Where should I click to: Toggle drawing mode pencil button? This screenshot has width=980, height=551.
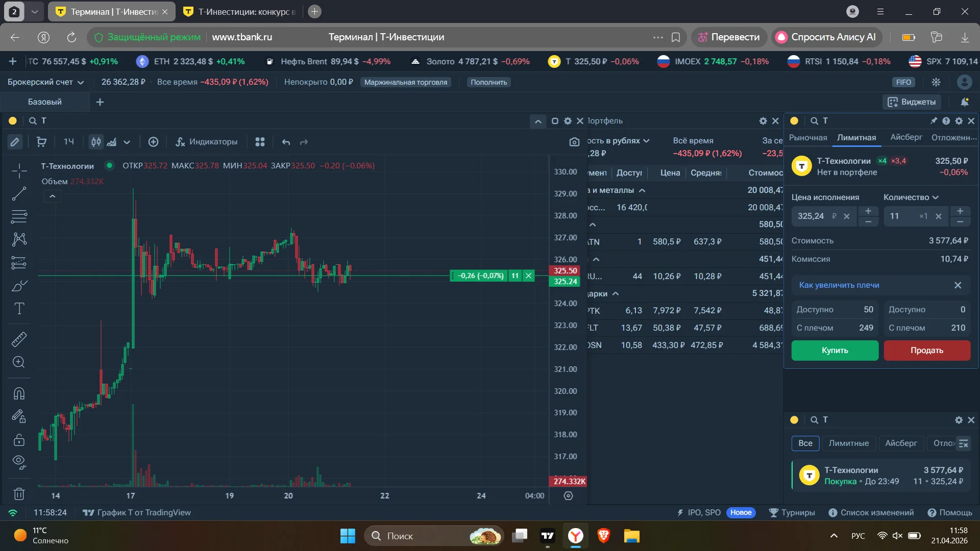pos(15,142)
